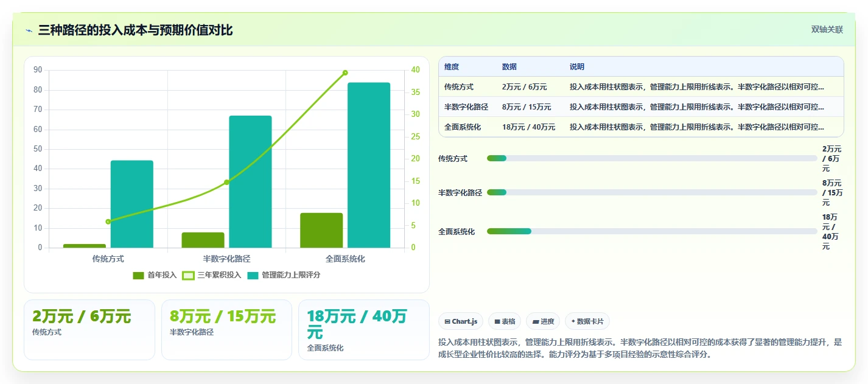Click the teal bar for 半数字化路径
The image size is (868, 384).
pos(250,181)
